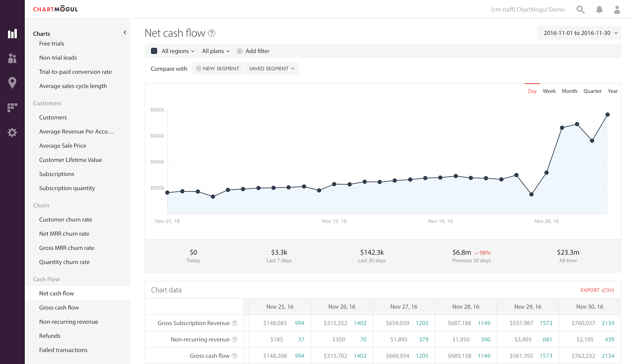This screenshot has width=634, height=364.
Task: Click help icon beside Net cash flow title
Action: pos(212,33)
